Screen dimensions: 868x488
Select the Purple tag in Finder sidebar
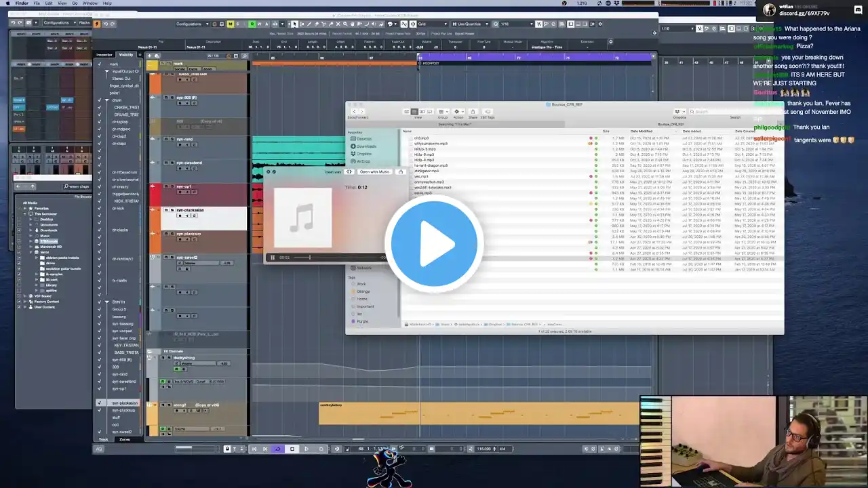(361, 321)
